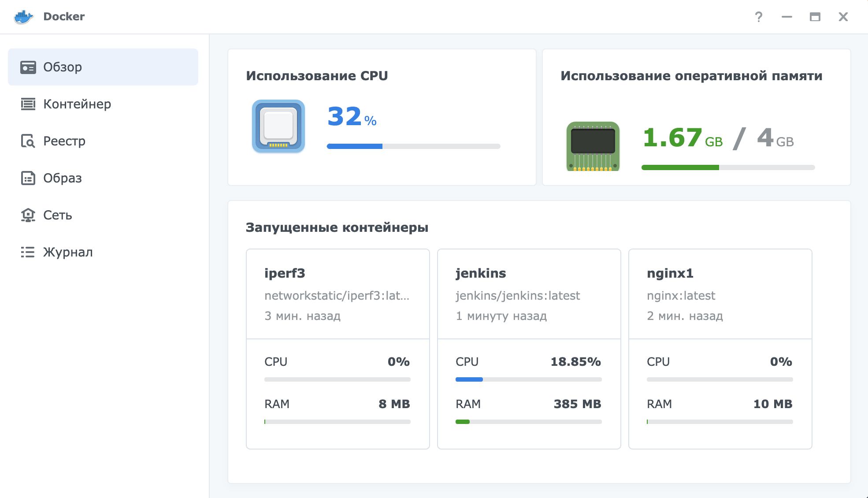868x498 pixels.
Task: Open the Реестр section
Action: pyautogui.click(x=64, y=141)
